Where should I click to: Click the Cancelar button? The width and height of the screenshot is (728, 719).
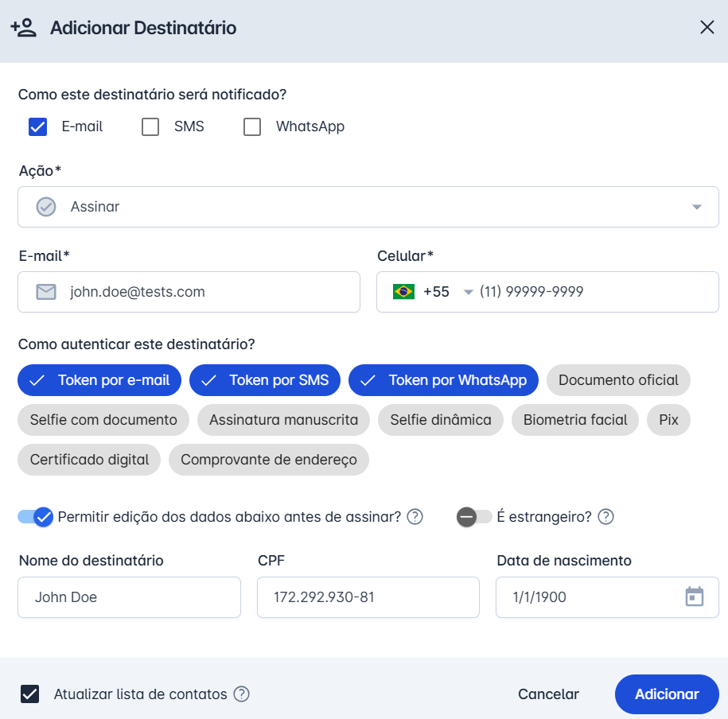click(x=548, y=694)
